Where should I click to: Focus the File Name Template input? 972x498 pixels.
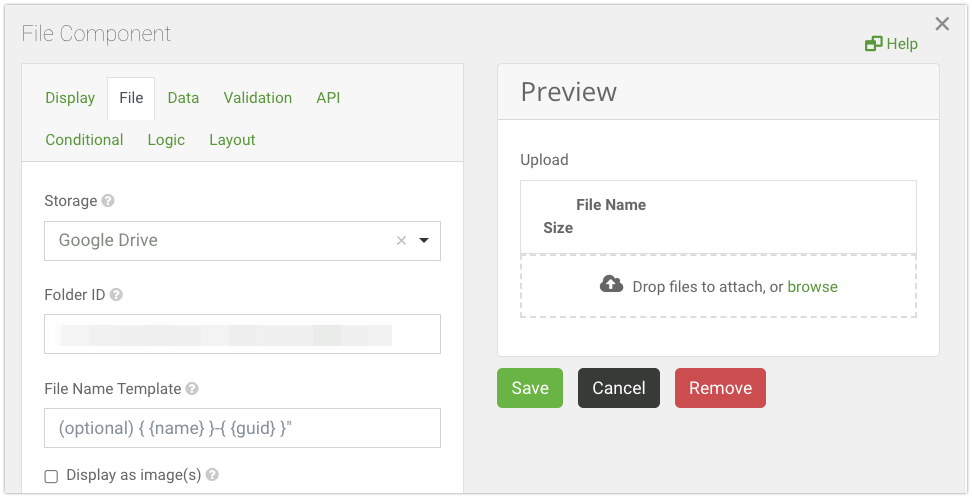click(x=242, y=428)
